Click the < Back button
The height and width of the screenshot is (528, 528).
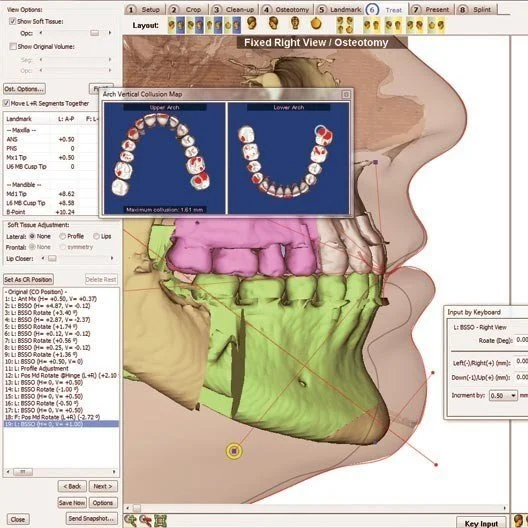click(72, 486)
